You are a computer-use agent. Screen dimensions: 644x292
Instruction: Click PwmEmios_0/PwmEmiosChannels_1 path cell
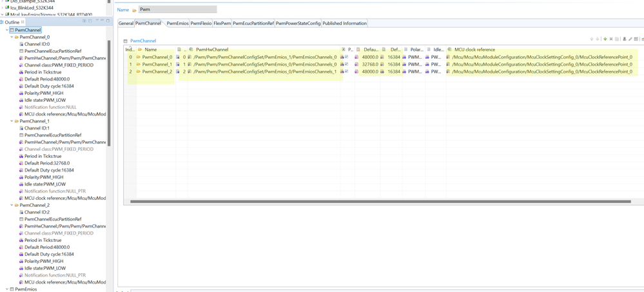tap(265, 72)
